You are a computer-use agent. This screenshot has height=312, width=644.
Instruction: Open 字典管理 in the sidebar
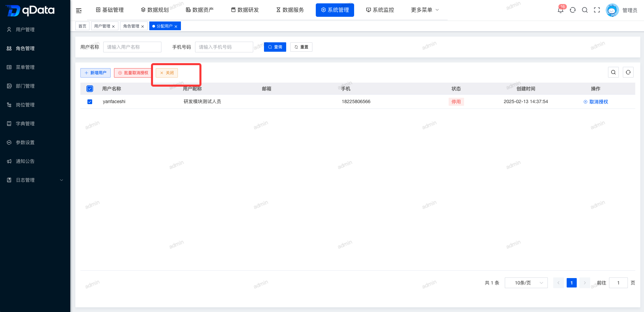[35, 124]
